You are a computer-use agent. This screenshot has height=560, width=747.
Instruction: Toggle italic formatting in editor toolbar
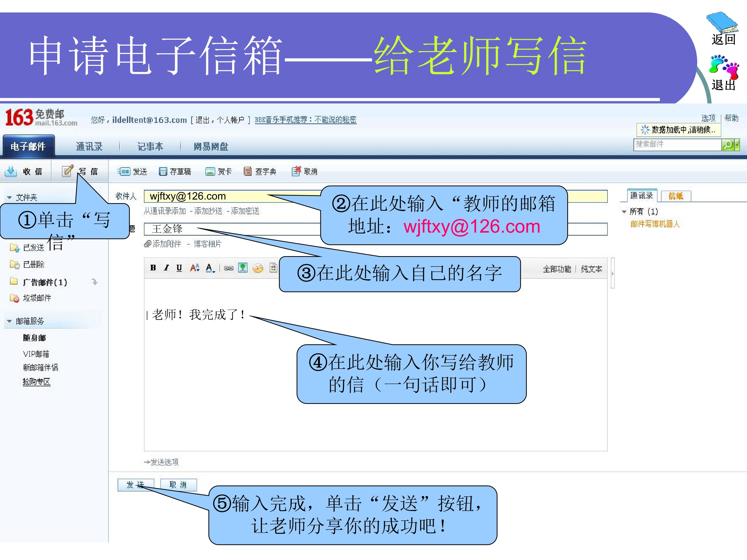coord(166,268)
